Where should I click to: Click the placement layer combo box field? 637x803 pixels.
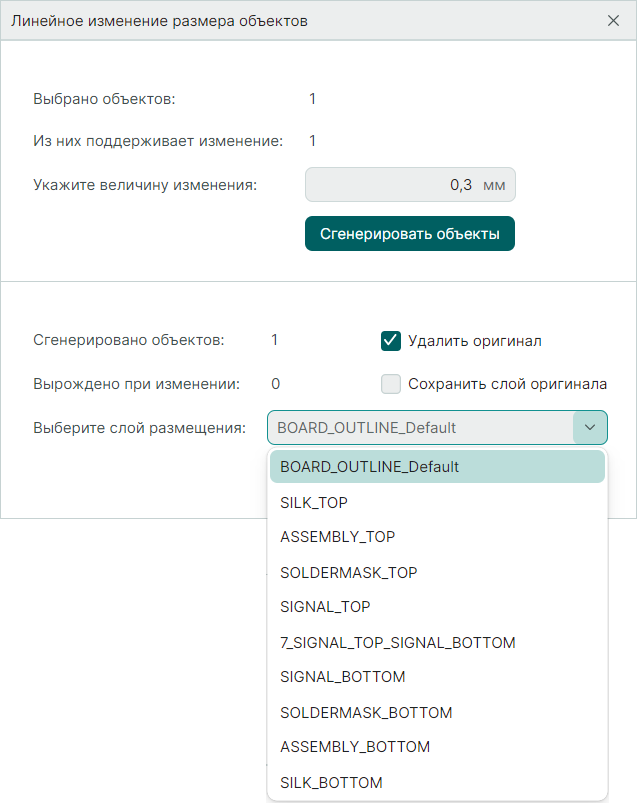(x=420, y=428)
